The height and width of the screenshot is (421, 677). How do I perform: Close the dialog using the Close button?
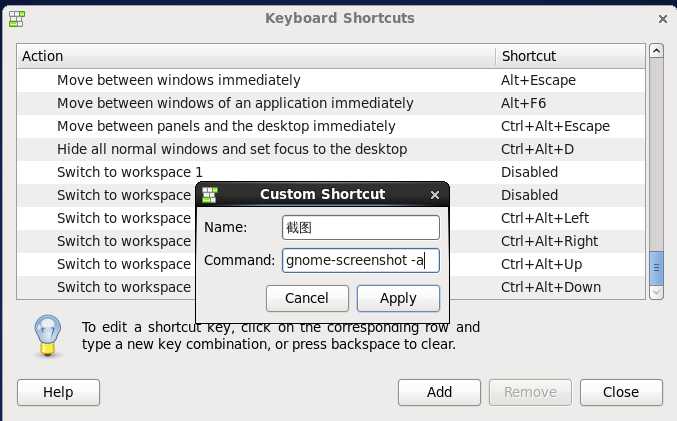coord(621,392)
